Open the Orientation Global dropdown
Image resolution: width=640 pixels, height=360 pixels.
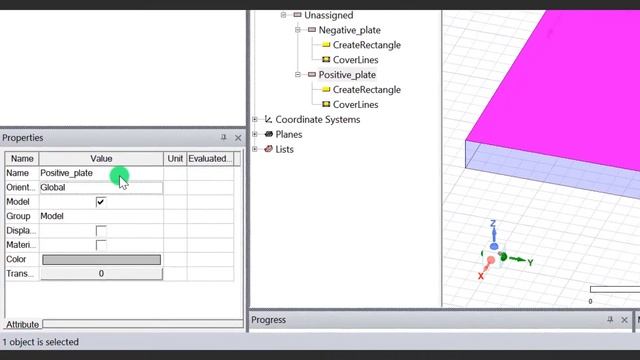(x=101, y=187)
